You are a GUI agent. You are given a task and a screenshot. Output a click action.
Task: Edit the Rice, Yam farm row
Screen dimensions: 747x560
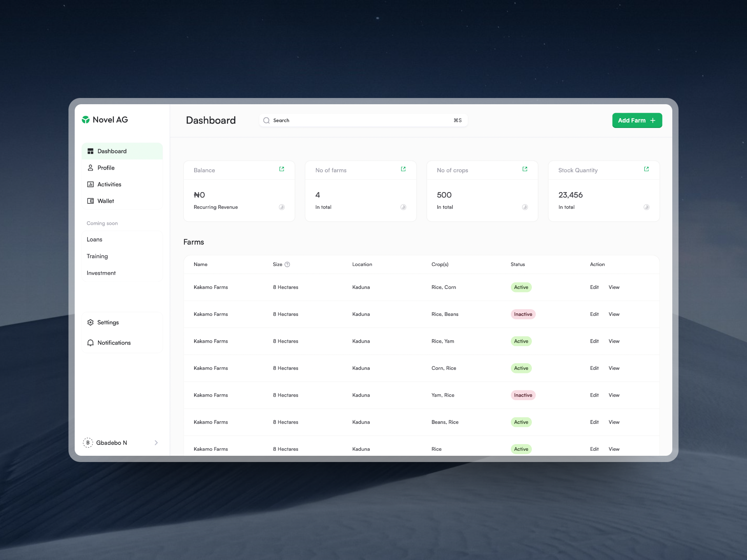pyautogui.click(x=594, y=341)
